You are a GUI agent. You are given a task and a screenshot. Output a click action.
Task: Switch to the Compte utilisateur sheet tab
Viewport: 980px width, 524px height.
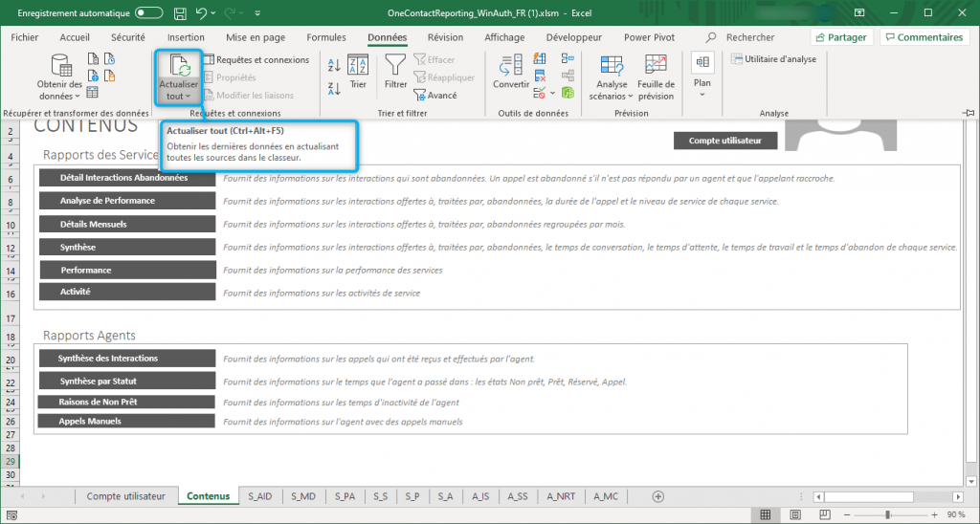pyautogui.click(x=125, y=496)
